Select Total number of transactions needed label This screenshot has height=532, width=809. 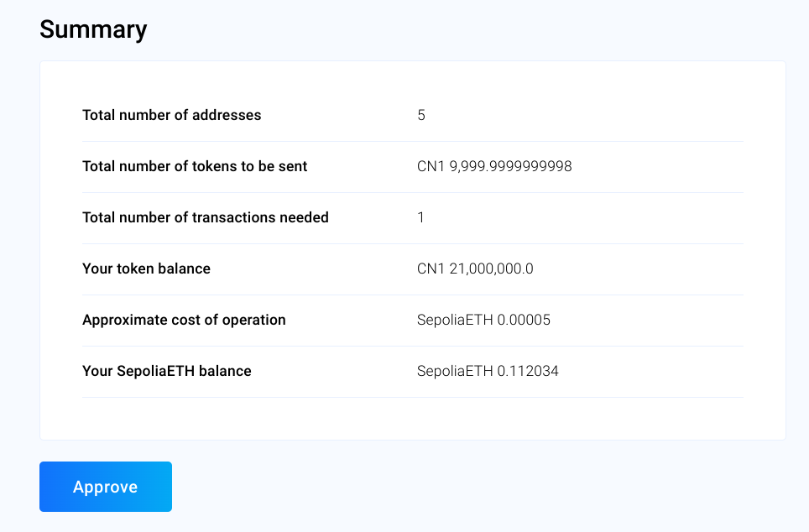click(206, 217)
